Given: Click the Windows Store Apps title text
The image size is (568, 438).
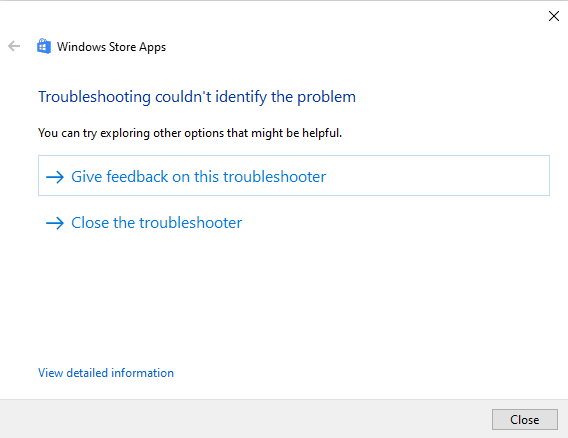Looking at the screenshot, I should click(111, 47).
